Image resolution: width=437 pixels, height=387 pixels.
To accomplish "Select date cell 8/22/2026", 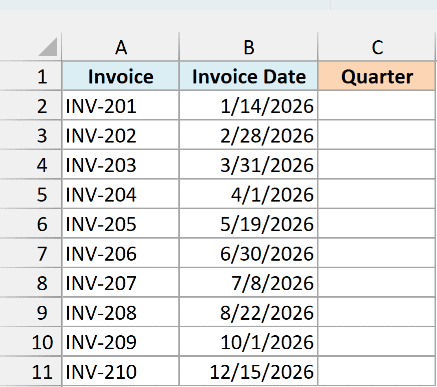I will [249, 312].
